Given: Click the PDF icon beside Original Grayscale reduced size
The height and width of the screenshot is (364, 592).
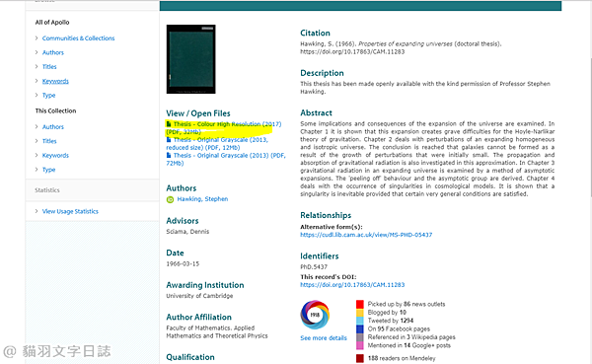Looking at the screenshot, I should (x=169, y=140).
